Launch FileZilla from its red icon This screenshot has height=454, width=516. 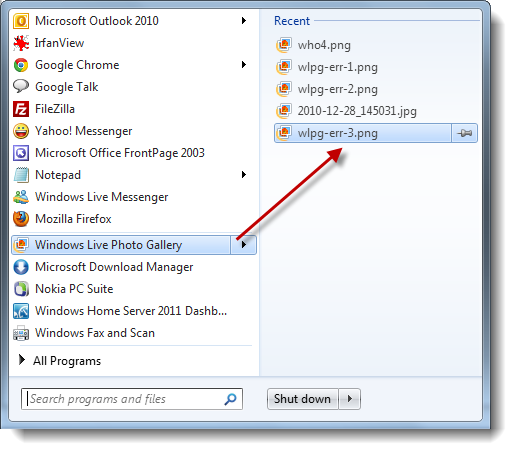[x=21, y=109]
